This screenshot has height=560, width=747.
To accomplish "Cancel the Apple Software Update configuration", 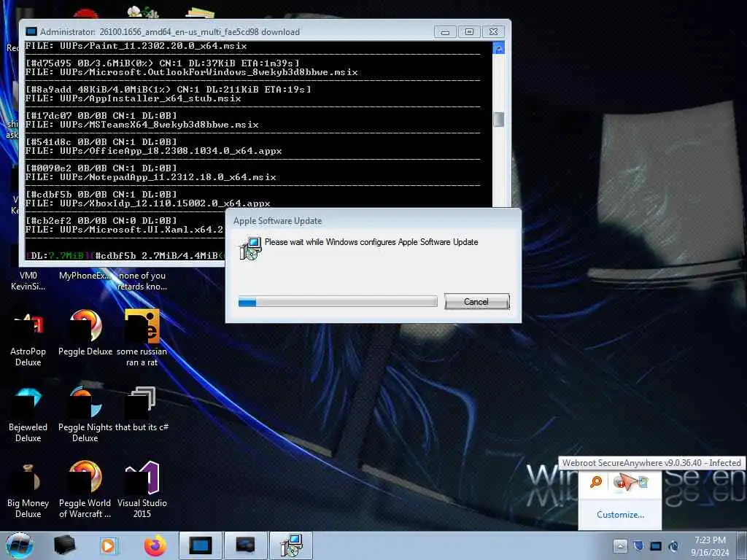I will click(476, 301).
